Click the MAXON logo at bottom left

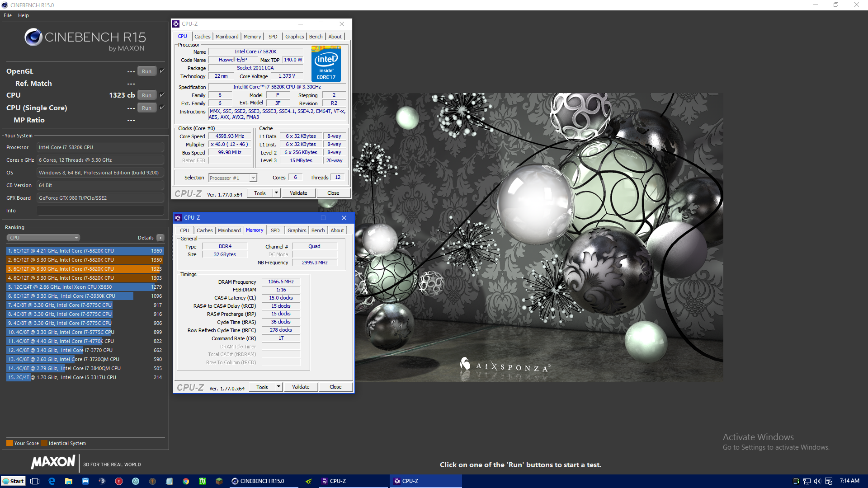pyautogui.click(x=53, y=462)
